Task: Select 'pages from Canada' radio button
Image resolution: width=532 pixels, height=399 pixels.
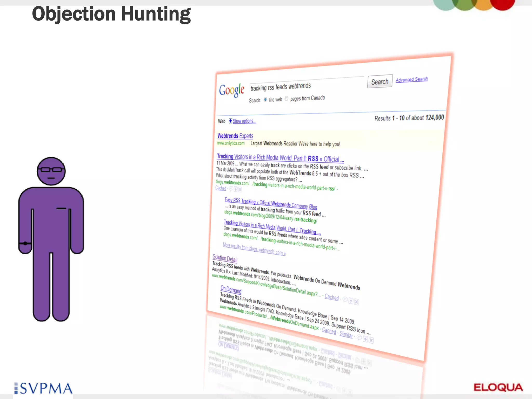Action: click(x=286, y=99)
